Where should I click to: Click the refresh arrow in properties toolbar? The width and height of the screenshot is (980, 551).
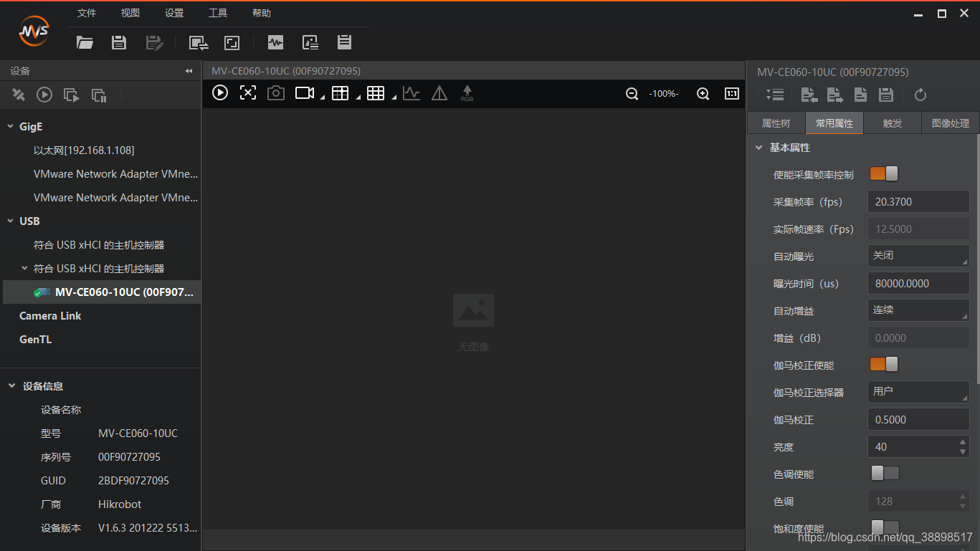pos(921,95)
